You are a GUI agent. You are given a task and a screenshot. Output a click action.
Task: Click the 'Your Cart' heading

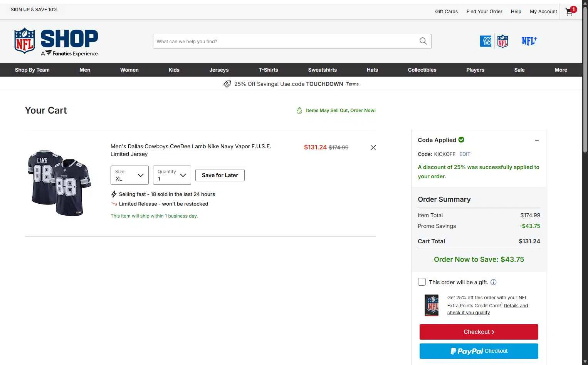coord(46,111)
